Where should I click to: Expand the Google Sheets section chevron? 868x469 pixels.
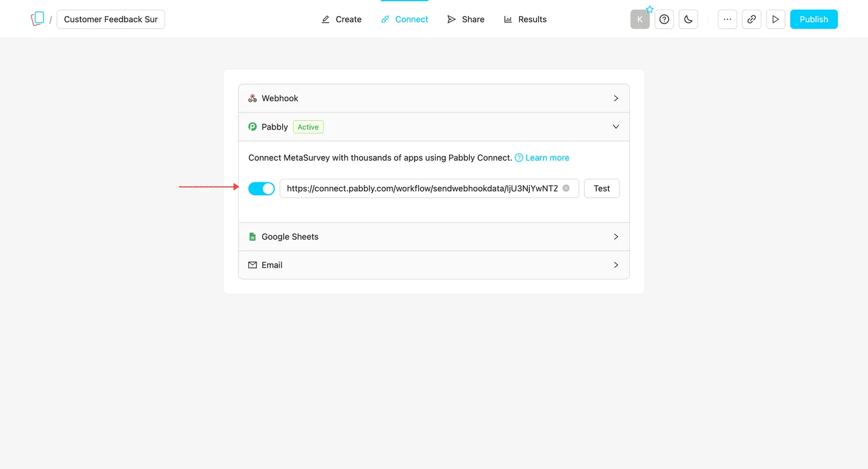click(x=616, y=236)
